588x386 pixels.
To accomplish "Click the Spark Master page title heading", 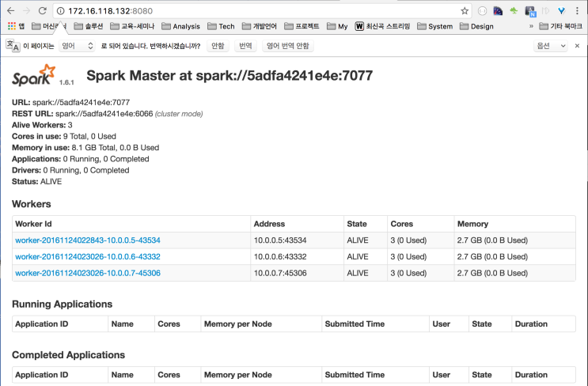I will coord(230,75).
